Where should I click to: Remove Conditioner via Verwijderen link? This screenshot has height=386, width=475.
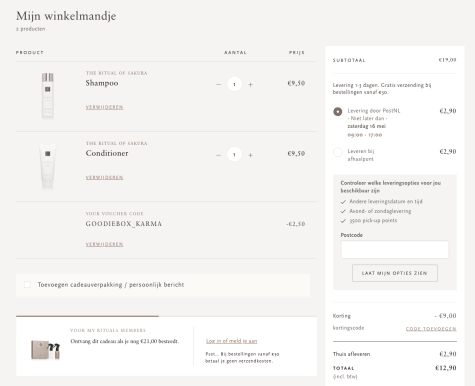click(x=104, y=177)
